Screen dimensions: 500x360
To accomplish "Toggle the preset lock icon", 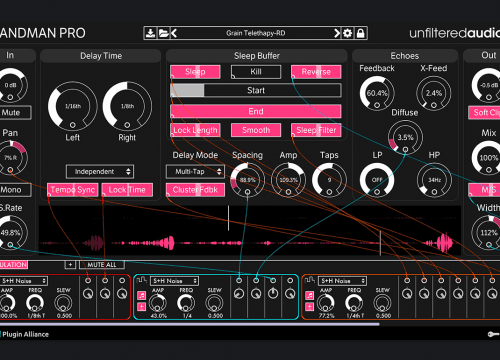I will tap(360, 33).
